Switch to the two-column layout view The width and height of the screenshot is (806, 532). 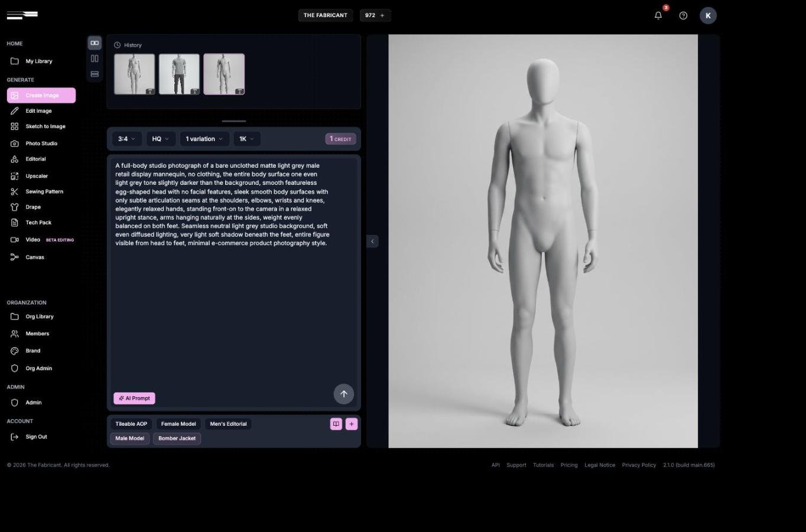[x=95, y=58]
